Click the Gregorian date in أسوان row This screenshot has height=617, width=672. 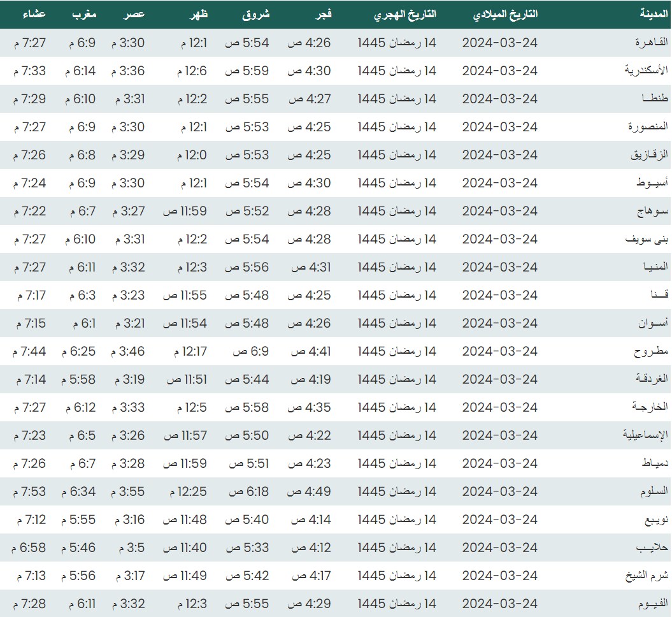click(x=499, y=323)
